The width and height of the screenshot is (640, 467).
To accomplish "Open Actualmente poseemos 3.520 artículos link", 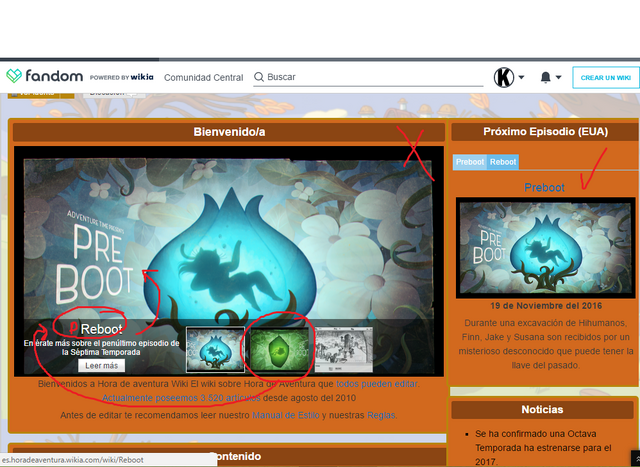I will pyautogui.click(x=181, y=398).
